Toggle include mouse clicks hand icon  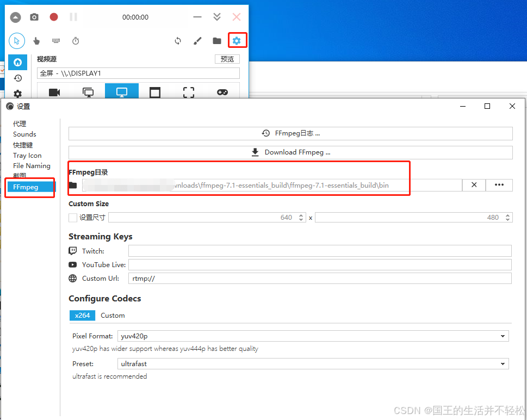36,41
